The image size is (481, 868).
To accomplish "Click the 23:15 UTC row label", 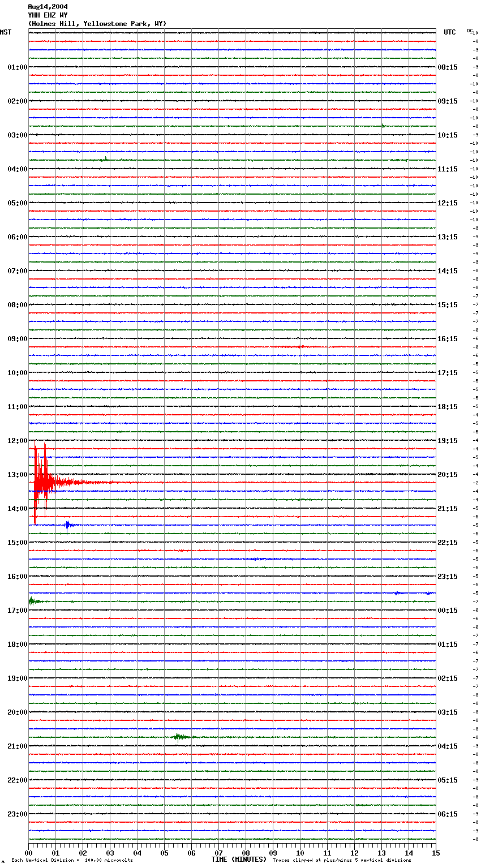I will pyautogui.click(x=448, y=577).
